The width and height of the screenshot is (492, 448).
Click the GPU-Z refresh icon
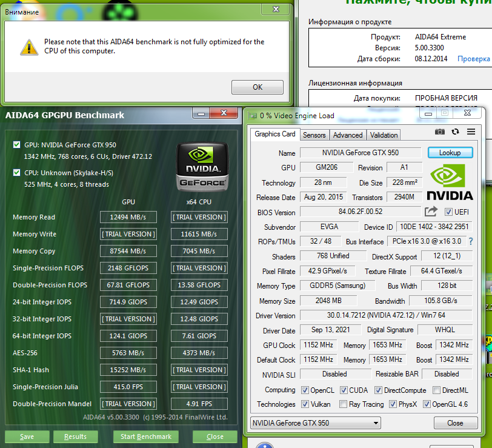pos(455,132)
